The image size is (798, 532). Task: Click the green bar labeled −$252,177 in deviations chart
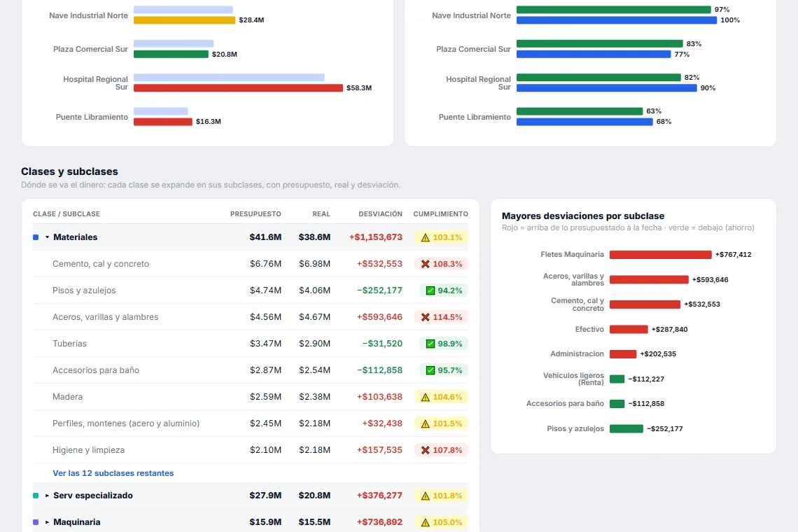[x=626, y=428]
